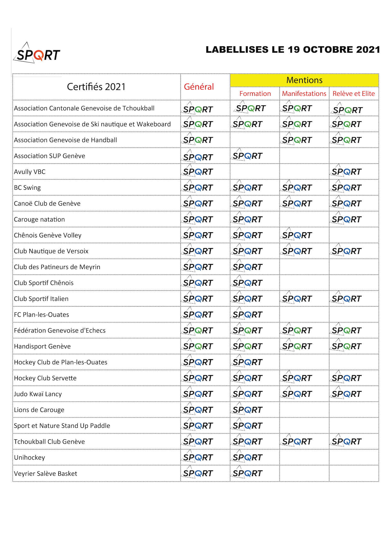Click the Manifestations label for Chênois Genève Volley
The image size is (392, 554).
tap(297, 234)
